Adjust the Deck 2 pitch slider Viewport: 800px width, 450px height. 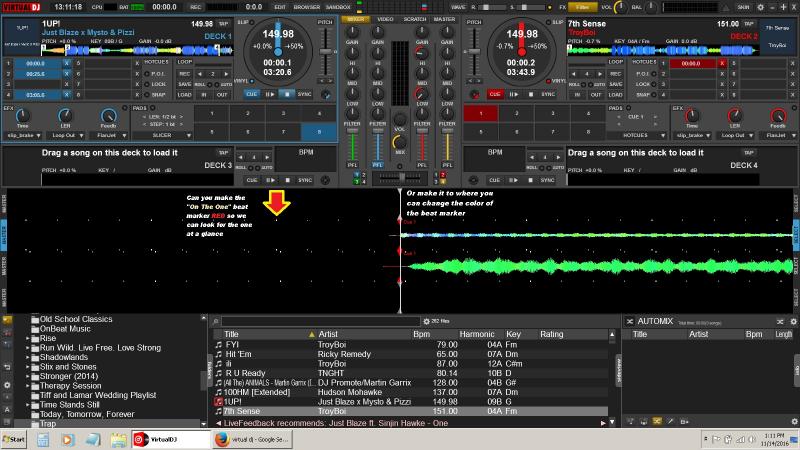[x=474, y=51]
